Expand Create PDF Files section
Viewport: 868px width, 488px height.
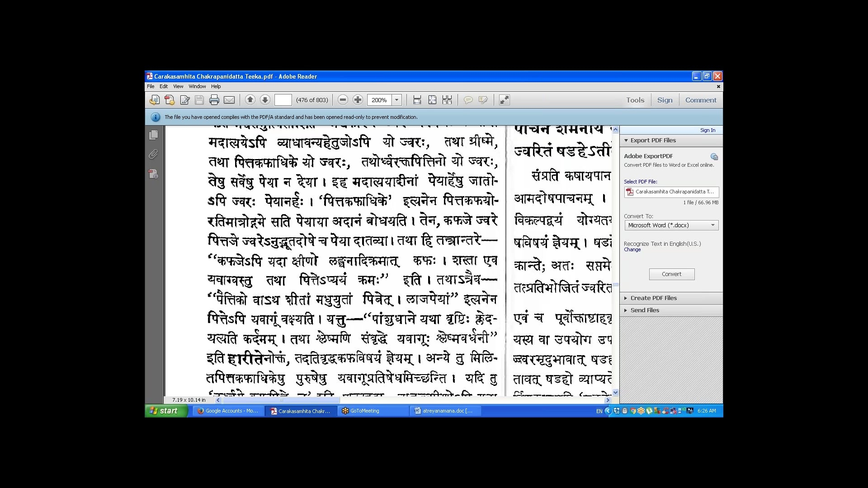(653, 298)
